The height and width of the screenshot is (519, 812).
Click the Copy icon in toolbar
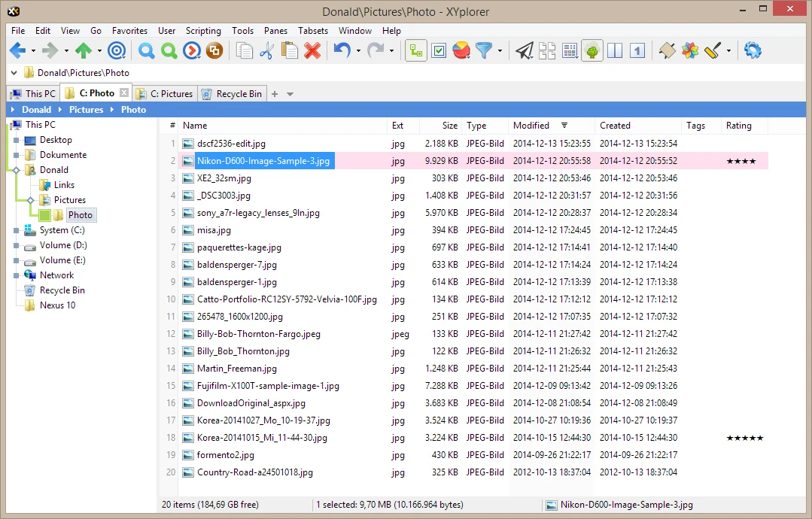244,51
